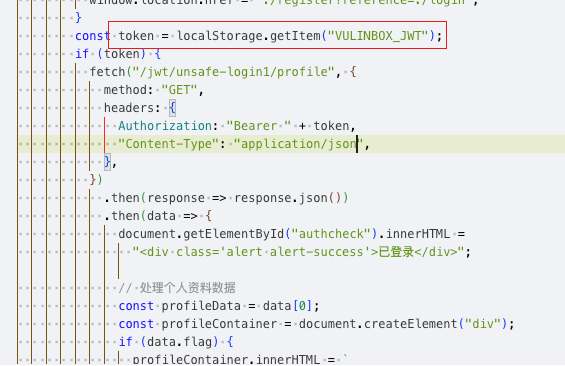The image size is (565, 366).
Task: Click the opening brace after headers:
Action: 172,108
